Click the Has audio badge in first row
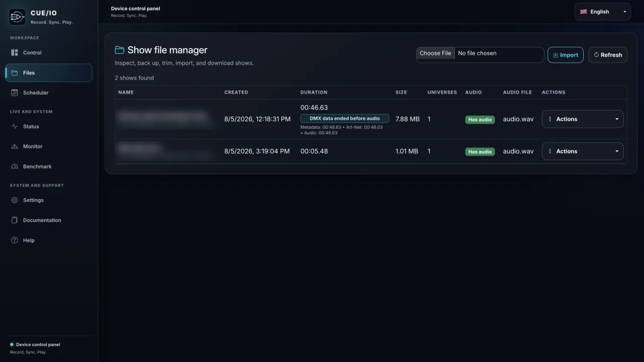Image resolution: width=644 pixels, height=362 pixels. 480,120
